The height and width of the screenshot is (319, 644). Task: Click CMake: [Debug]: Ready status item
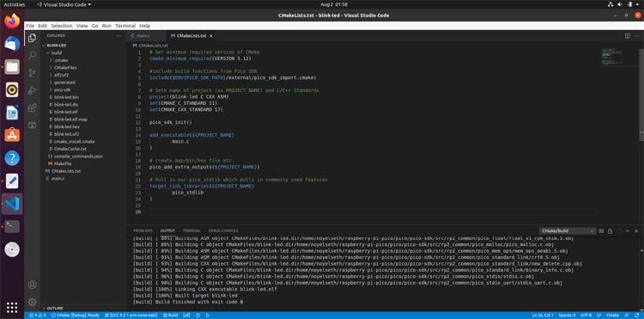coord(76,316)
